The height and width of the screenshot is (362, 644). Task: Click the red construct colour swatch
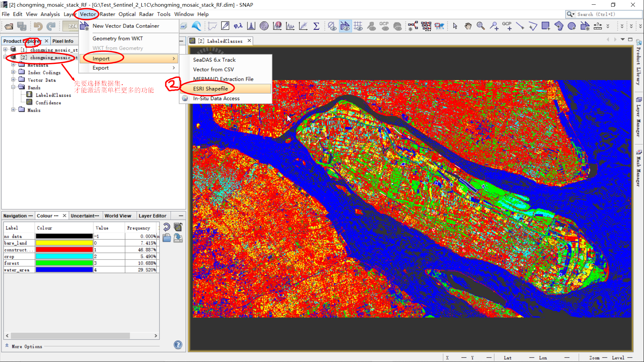[x=64, y=249]
